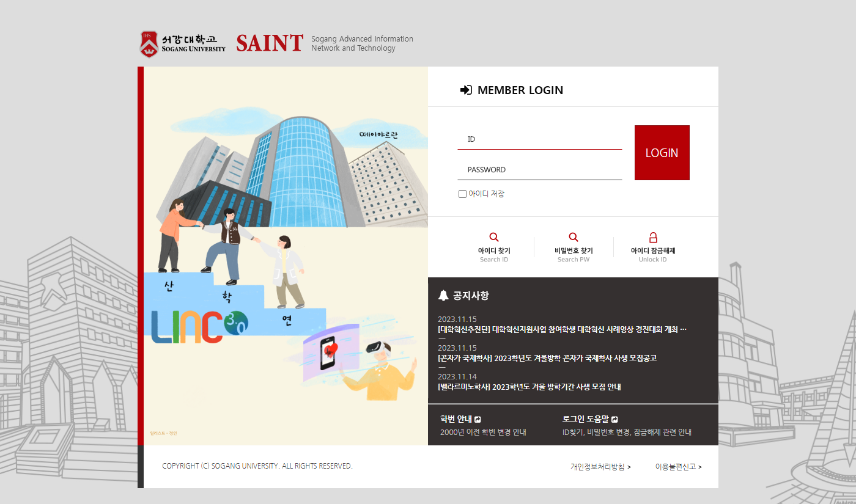Click the "COPYRIGHT (C) SOGANG UNIVERSITY" footer text
This screenshot has width=856, height=504.
(257, 466)
